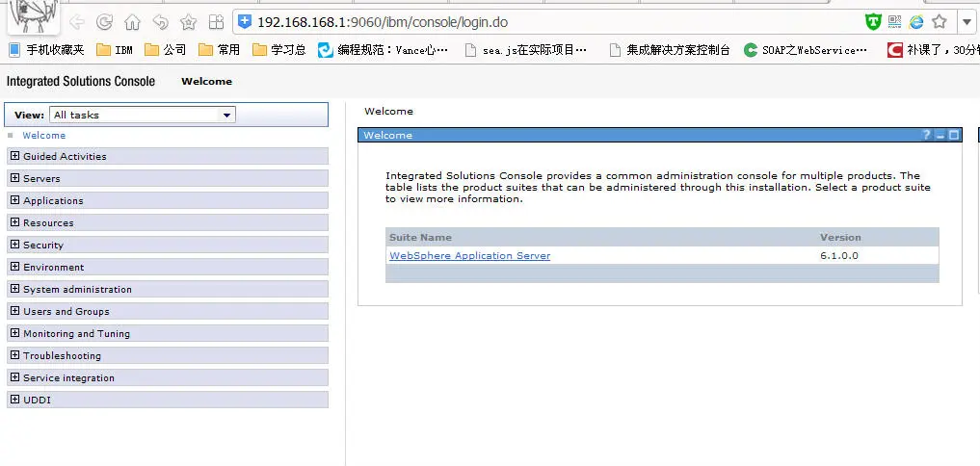This screenshot has height=466, width=980.
Task: Open the 补课了 bookmark
Action: point(933,50)
